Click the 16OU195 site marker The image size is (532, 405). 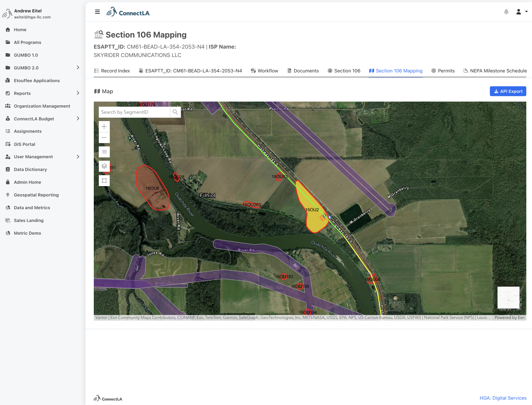point(301,286)
